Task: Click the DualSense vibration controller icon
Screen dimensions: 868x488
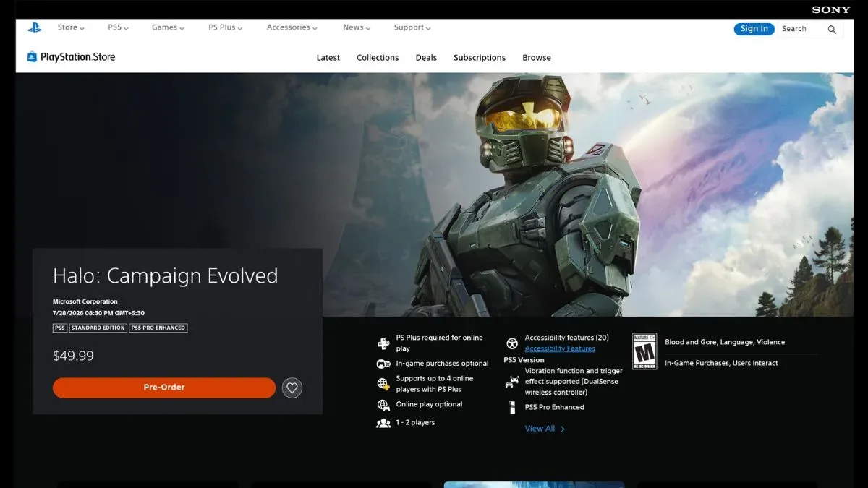Action: click(x=512, y=382)
